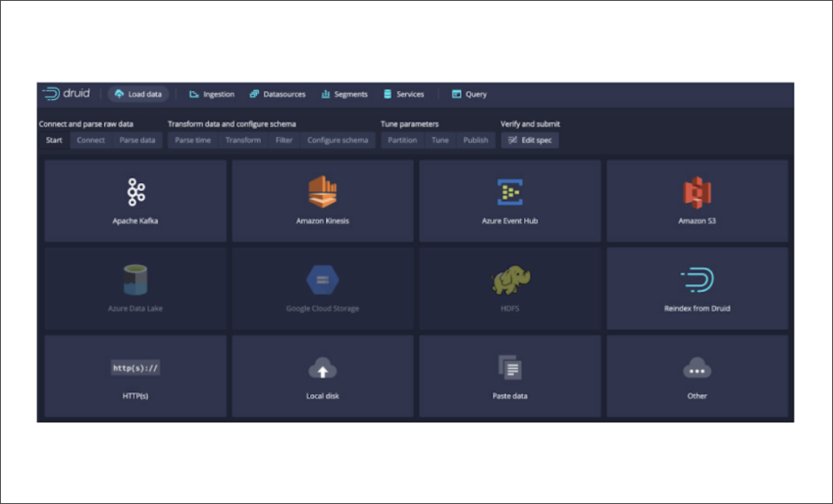
Task: Click the Local disk label
Action: click(x=322, y=396)
